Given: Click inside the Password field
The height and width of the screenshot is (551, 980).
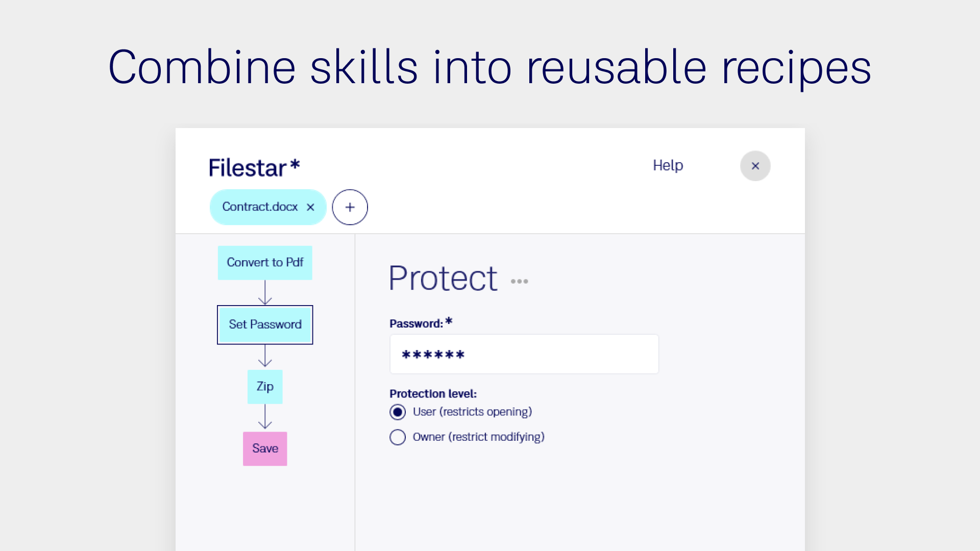Looking at the screenshot, I should point(524,354).
